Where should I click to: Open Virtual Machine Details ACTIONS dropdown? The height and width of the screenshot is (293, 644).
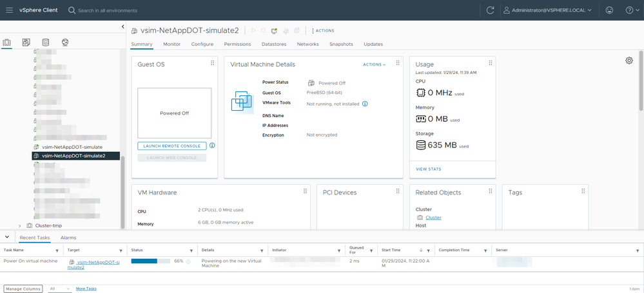tap(374, 64)
